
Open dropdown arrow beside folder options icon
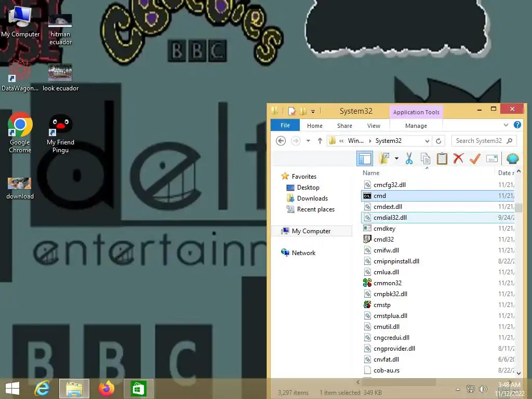pos(396,158)
